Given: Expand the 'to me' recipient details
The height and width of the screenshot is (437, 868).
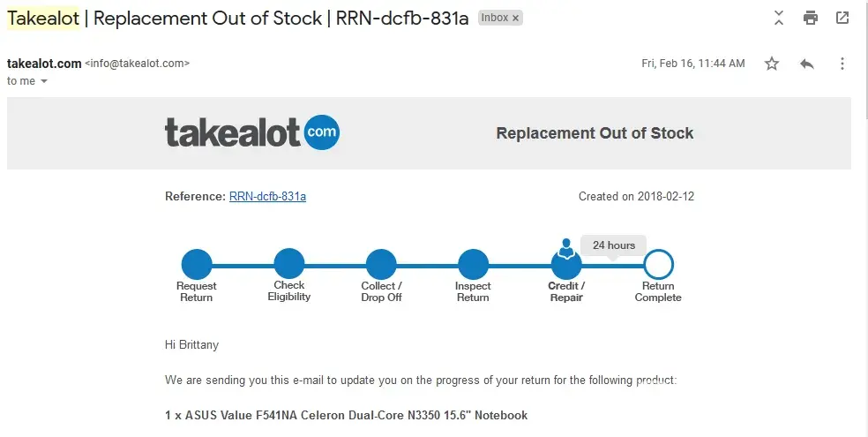Looking at the screenshot, I should click(44, 81).
